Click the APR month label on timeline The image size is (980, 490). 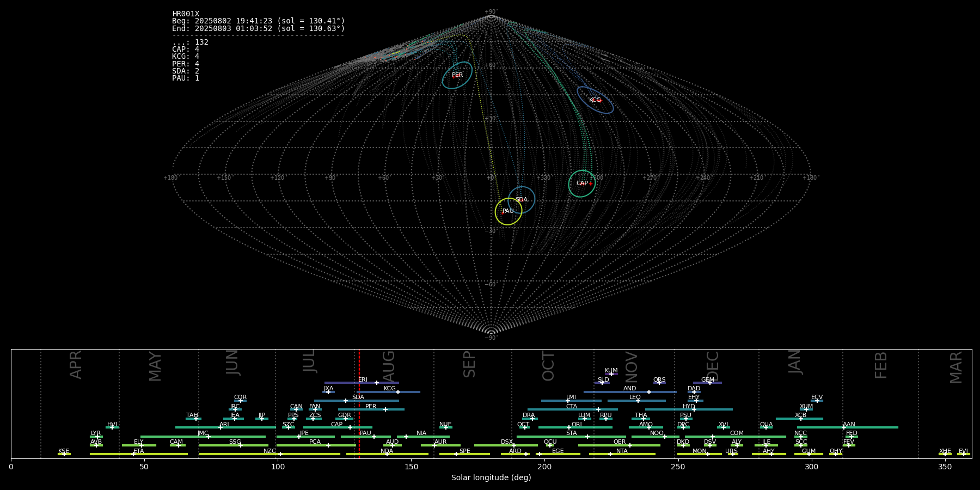(76, 364)
